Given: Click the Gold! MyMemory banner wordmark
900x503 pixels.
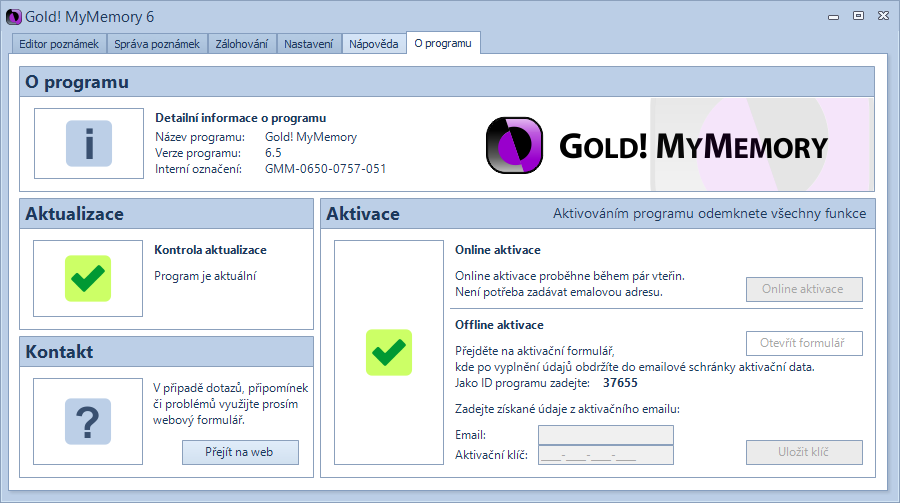Looking at the screenshot, I should [x=693, y=146].
